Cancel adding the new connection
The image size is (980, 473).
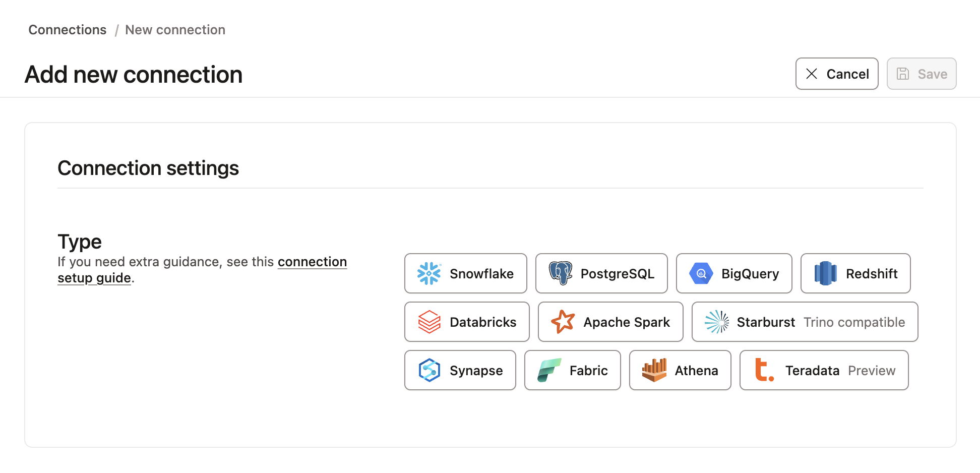tap(836, 74)
